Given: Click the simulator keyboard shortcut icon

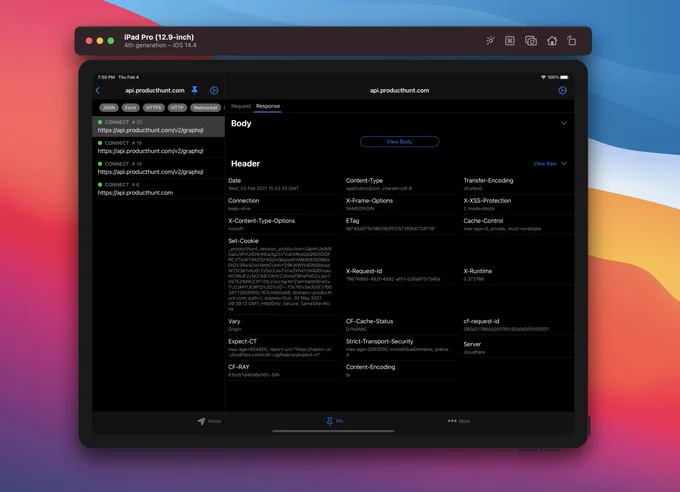Looking at the screenshot, I should click(x=510, y=41).
